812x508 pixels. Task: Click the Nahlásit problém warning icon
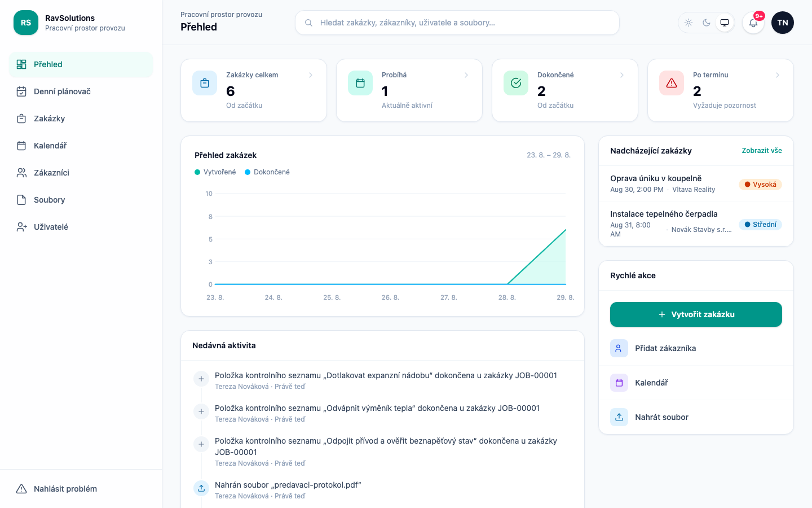coord(21,489)
